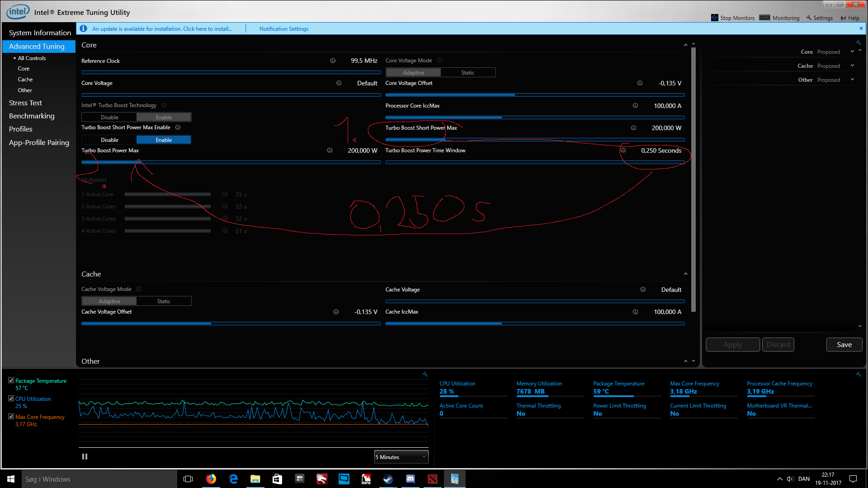Open Stress Test tab
Image resolution: width=868 pixels, height=488 pixels.
click(25, 103)
